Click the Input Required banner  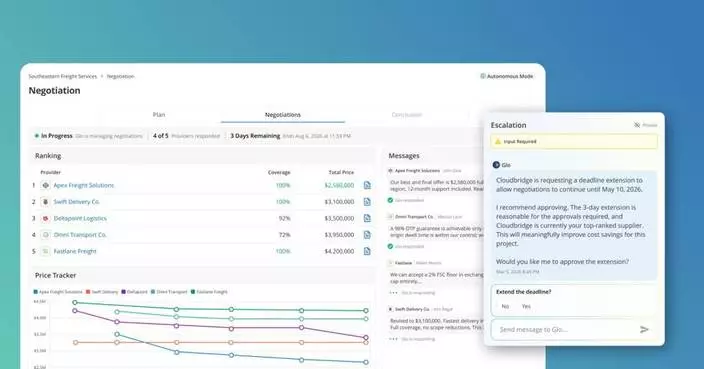pos(574,141)
